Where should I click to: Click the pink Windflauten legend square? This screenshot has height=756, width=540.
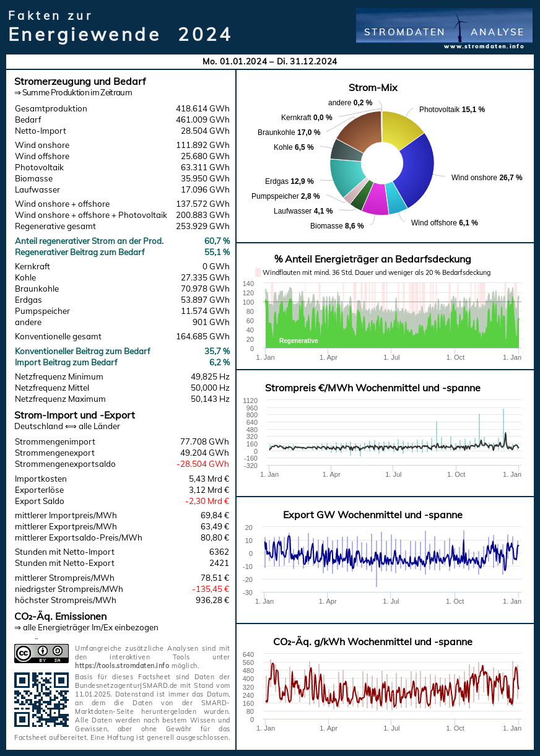pos(258,272)
